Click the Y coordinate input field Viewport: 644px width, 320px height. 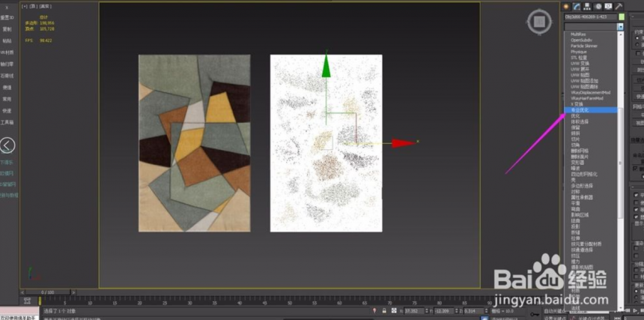[x=443, y=311]
